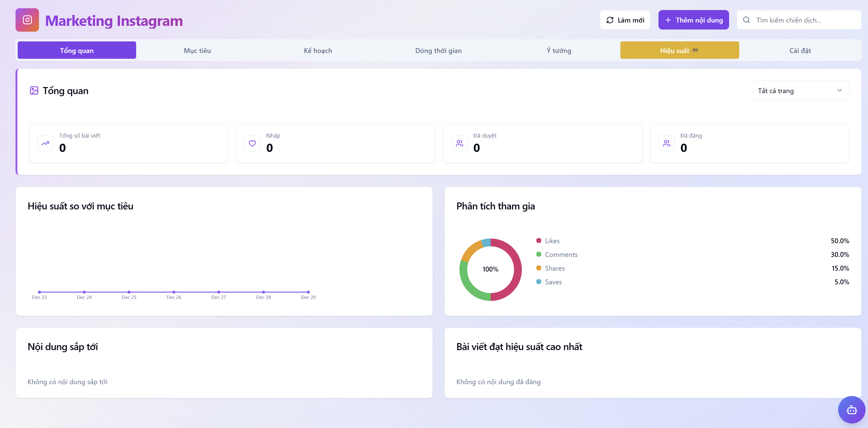
Task: Click the plus icon in Thêm nội dung
Action: click(x=668, y=20)
